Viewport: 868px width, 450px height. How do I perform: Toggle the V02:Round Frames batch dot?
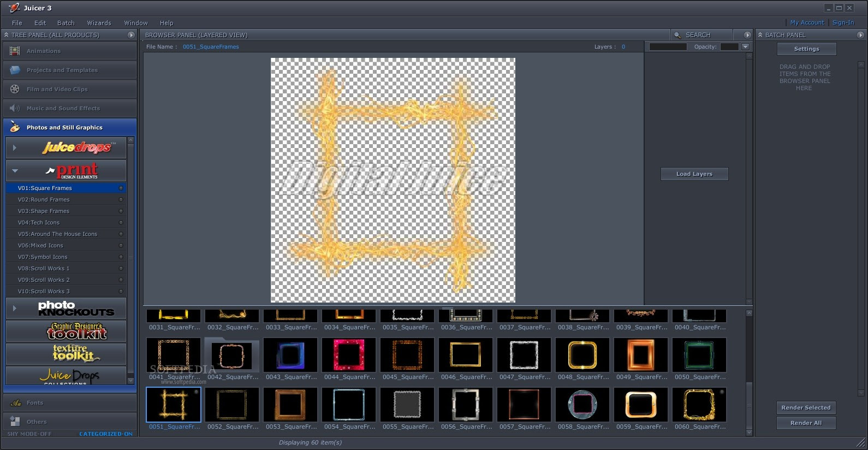(121, 199)
